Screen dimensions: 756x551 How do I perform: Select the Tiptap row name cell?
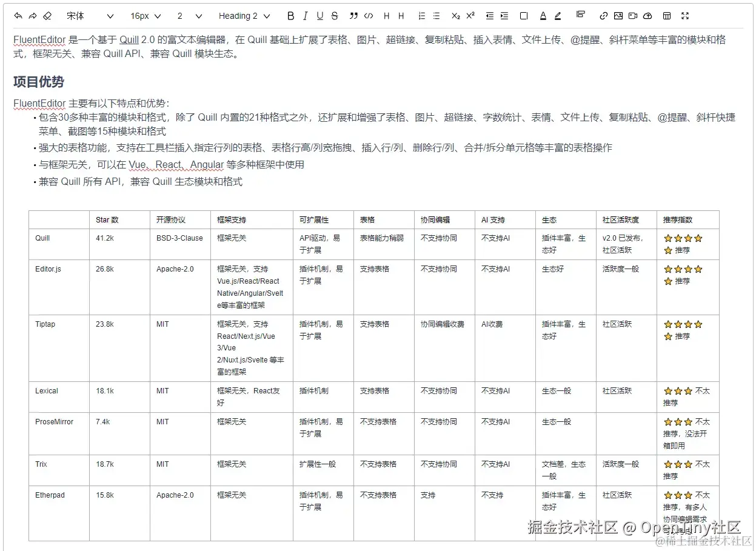click(x=59, y=348)
